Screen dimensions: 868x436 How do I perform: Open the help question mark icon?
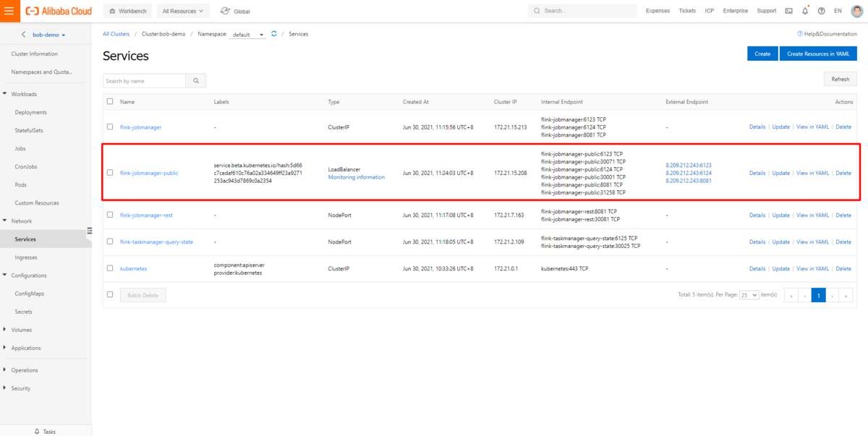821,11
